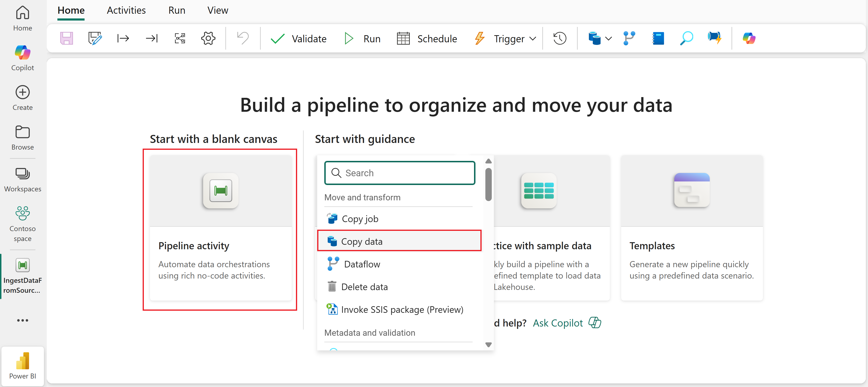Click the Fit to screen icon
The image size is (868, 387).
tap(180, 39)
